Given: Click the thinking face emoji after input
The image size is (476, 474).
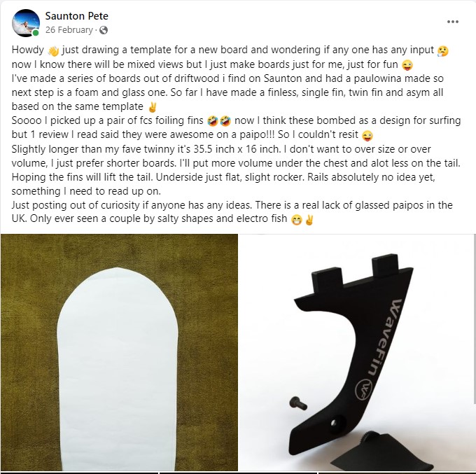Looking at the screenshot, I should coord(442,50).
